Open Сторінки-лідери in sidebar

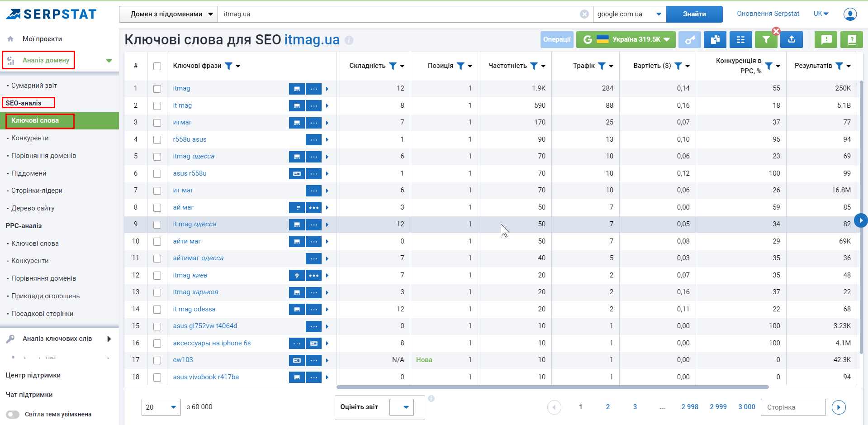37,191
